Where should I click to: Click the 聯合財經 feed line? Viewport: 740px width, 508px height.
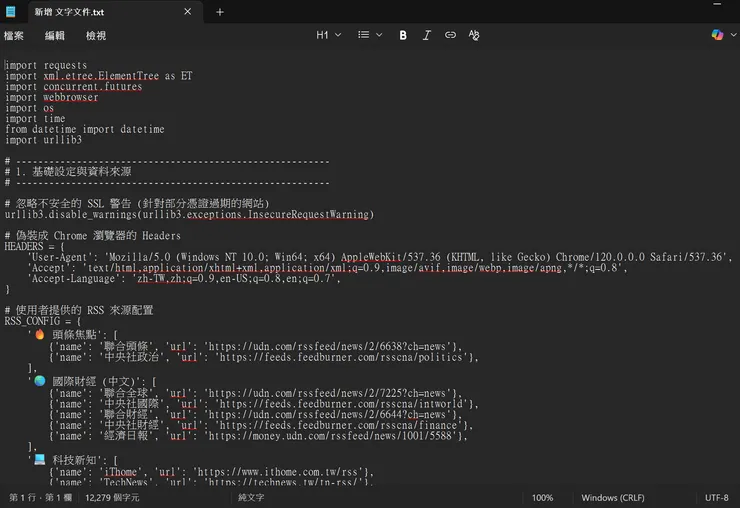click(x=256, y=415)
